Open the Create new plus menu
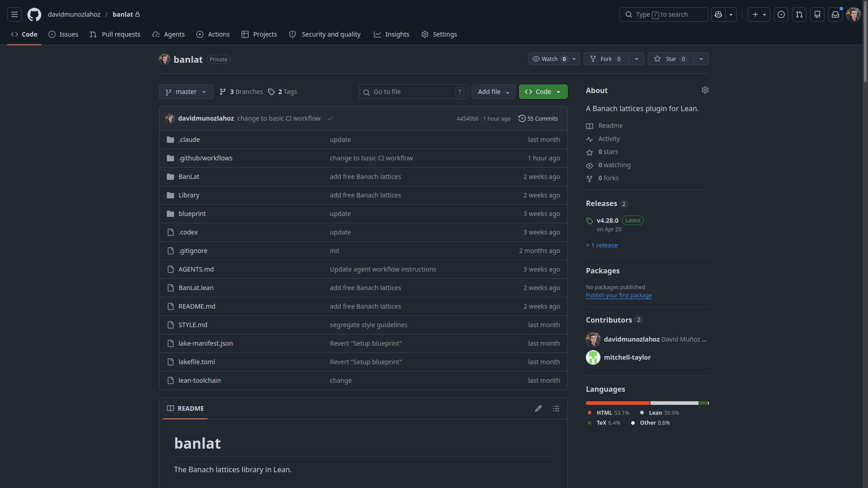 (759, 14)
